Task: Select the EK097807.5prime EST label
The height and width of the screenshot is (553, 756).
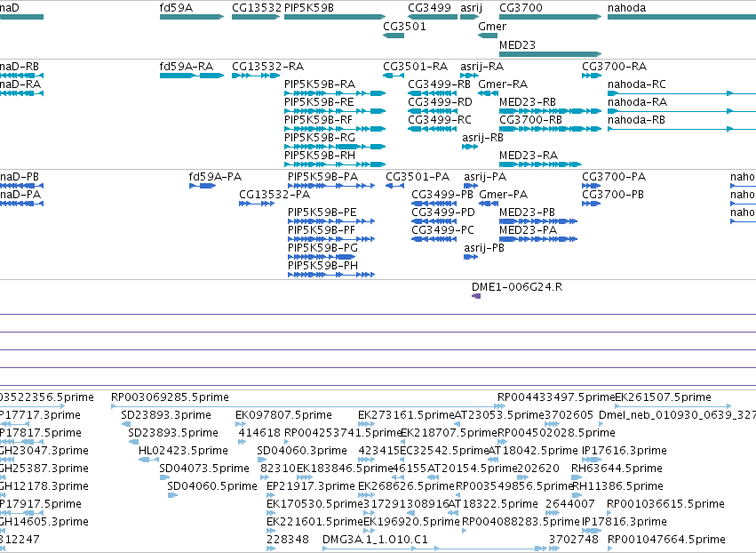Action: click(x=283, y=415)
